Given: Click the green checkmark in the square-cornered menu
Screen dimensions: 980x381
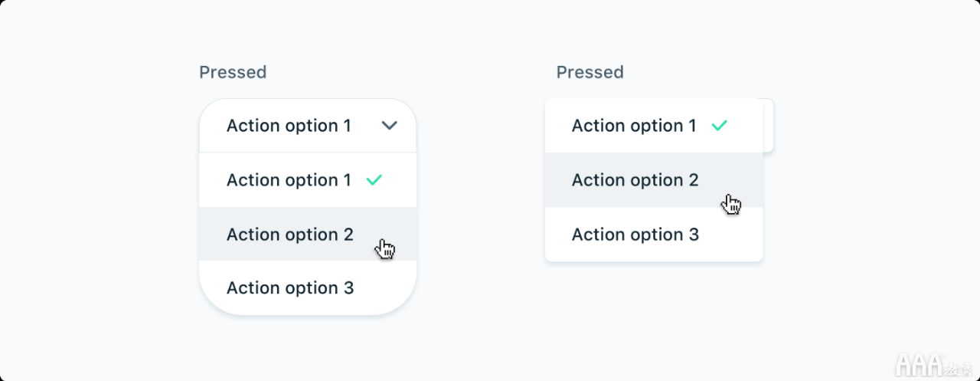Looking at the screenshot, I should click(719, 126).
